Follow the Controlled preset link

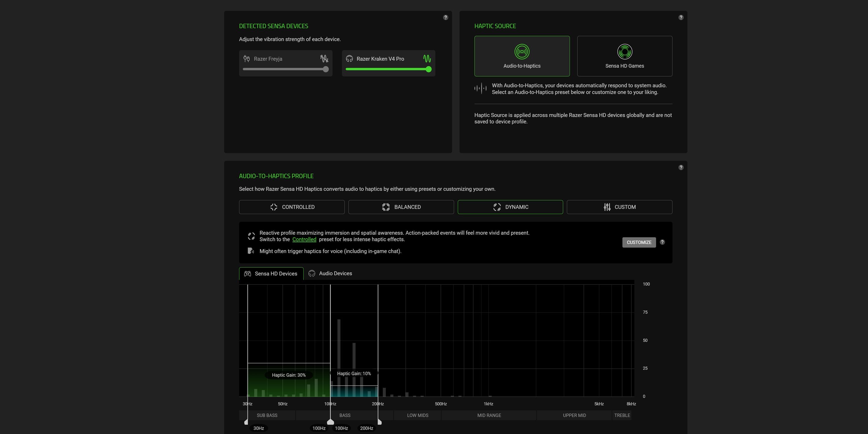[x=304, y=239]
